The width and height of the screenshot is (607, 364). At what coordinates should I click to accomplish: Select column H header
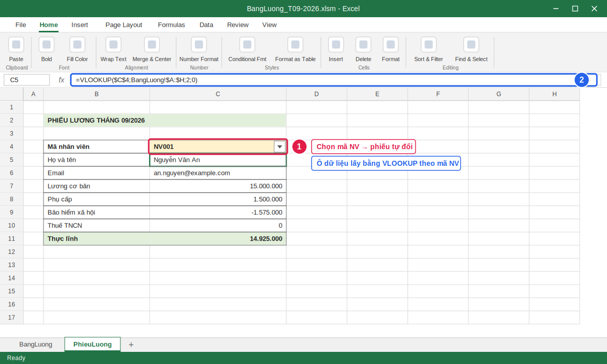[x=554, y=94]
